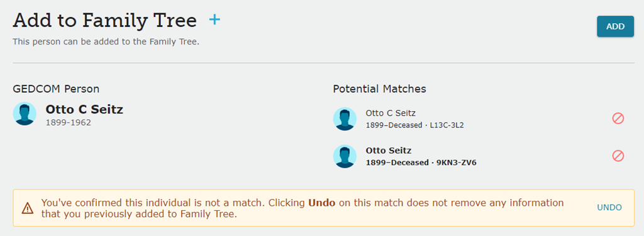Toggle not-a-match icon for Otto Seitz 9KN3-ZV6
The width and height of the screenshot is (644, 236).
tap(618, 156)
